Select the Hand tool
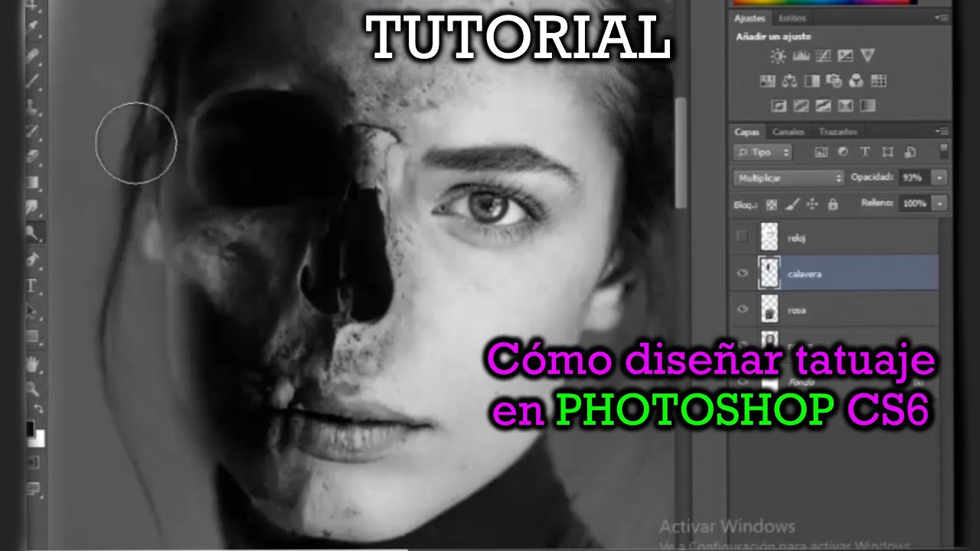The image size is (980, 551). [34, 363]
